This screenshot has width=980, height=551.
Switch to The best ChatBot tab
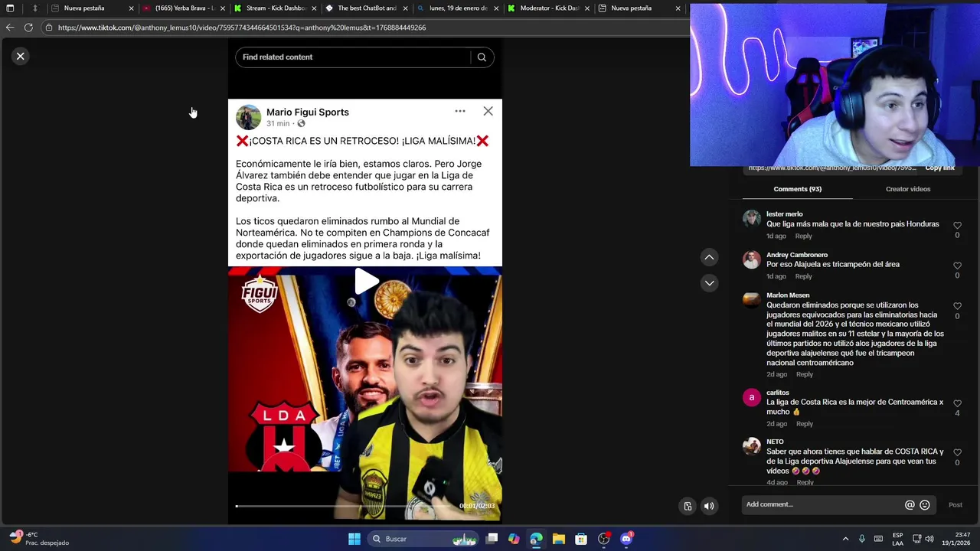pyautogui.click(x=366, y=8)
